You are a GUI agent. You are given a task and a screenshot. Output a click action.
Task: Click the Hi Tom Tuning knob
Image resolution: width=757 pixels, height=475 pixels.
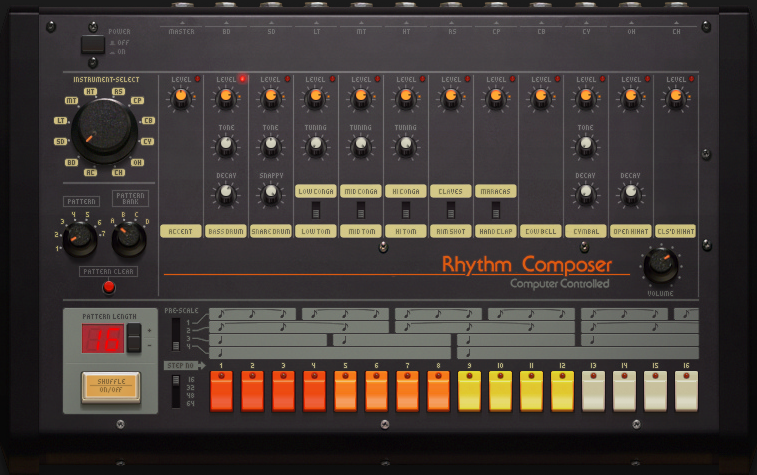point(406,146)
